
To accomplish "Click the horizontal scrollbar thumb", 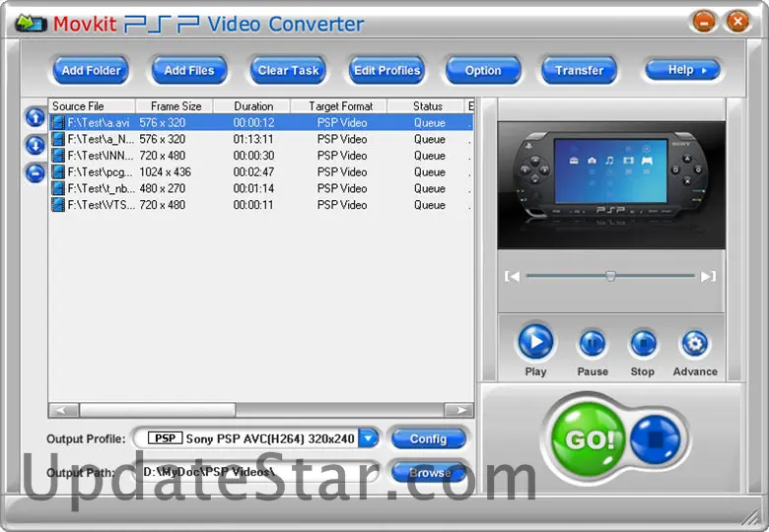I will 158,410.
